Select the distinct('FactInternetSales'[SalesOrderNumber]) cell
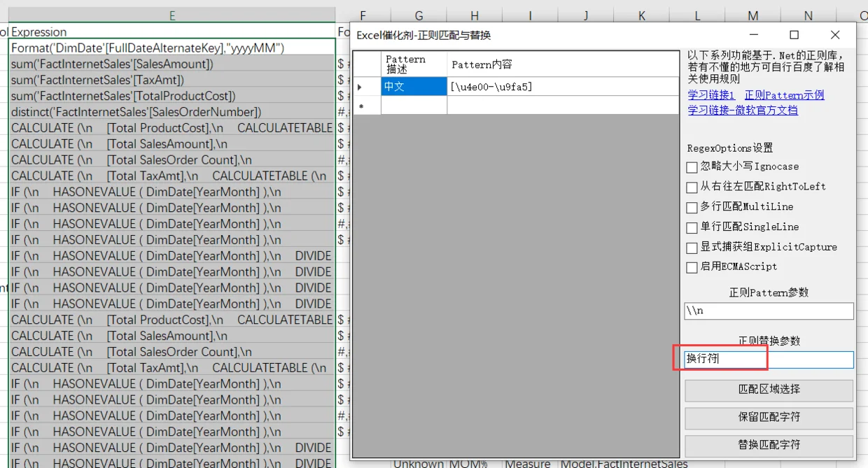This screenshot has height=468, width=868. [x=172, y=112]
